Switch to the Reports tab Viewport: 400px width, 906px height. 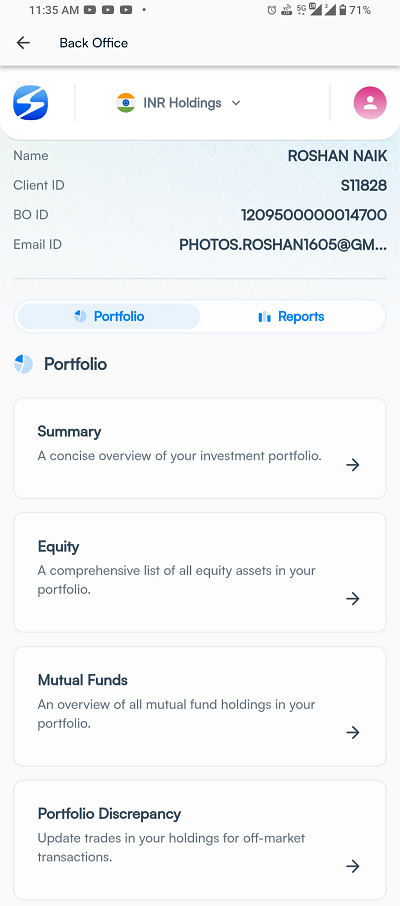click(x=291, y=317)
